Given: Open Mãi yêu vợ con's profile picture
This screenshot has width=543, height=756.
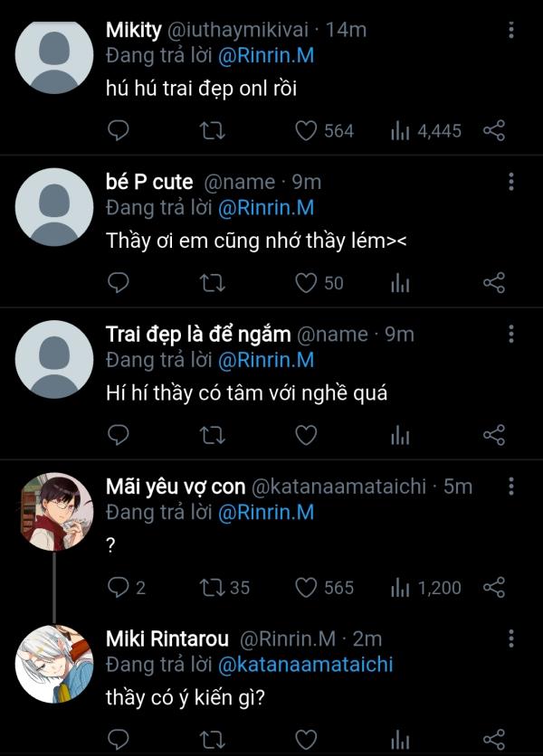Looking at the screenshot, I should pyautogui.click(x=55, y=511).
